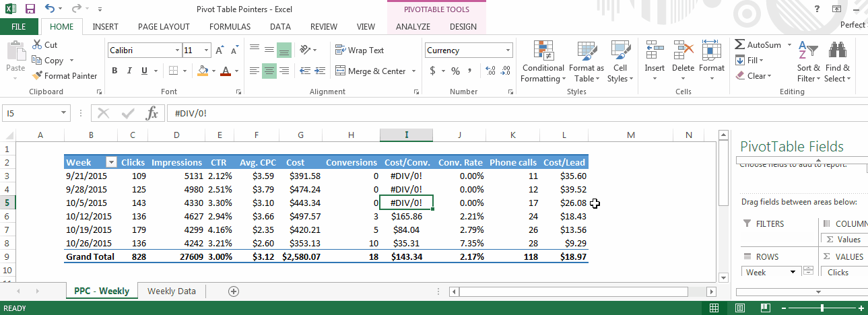Open Find & Select menu
Image resolution: width=868 pixels, height=315 pixels.
(x=838, y=61)
